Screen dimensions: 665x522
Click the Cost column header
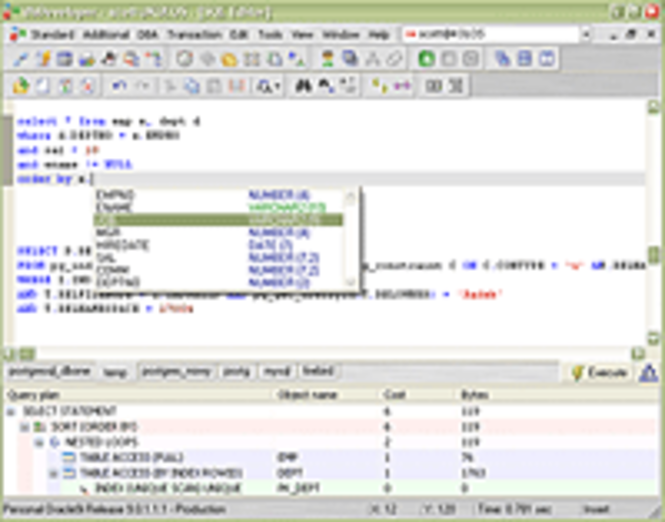pyautogui.click(x=394, y=395)
